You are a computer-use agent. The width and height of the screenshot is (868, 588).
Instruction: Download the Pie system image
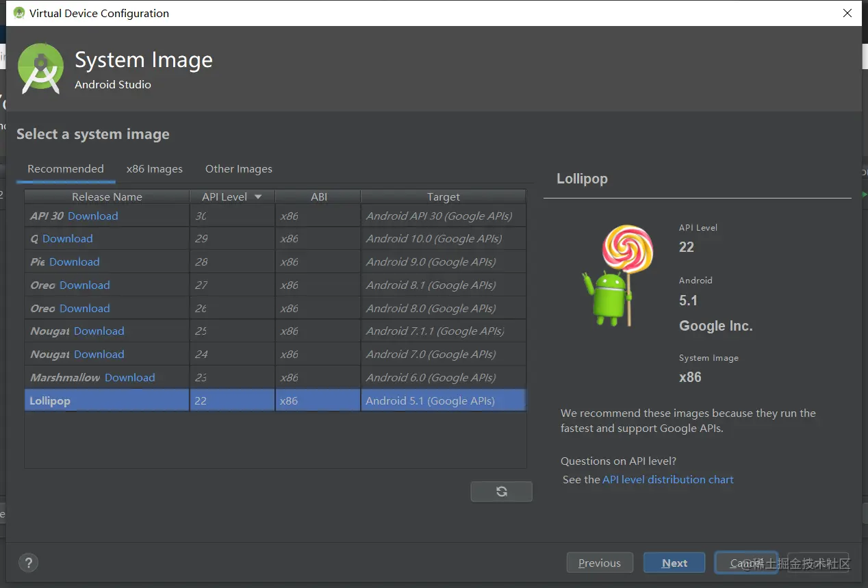(75, 261)
